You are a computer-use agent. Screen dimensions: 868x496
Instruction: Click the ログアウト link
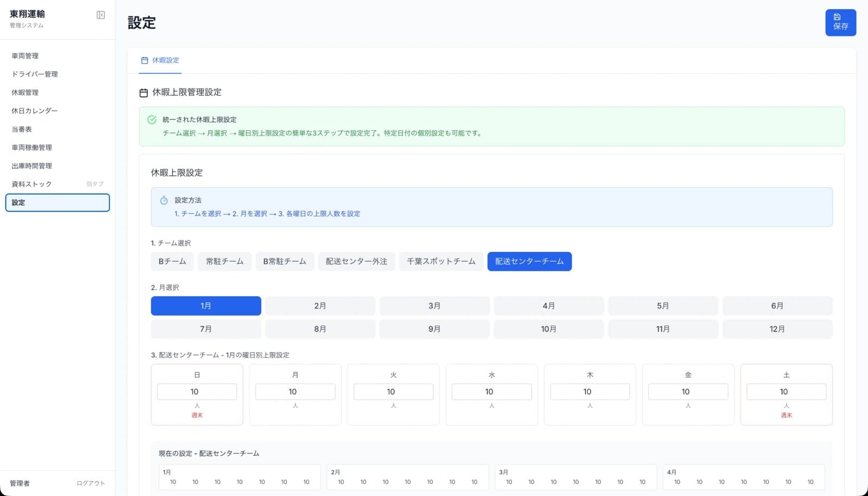click(91, 483)
